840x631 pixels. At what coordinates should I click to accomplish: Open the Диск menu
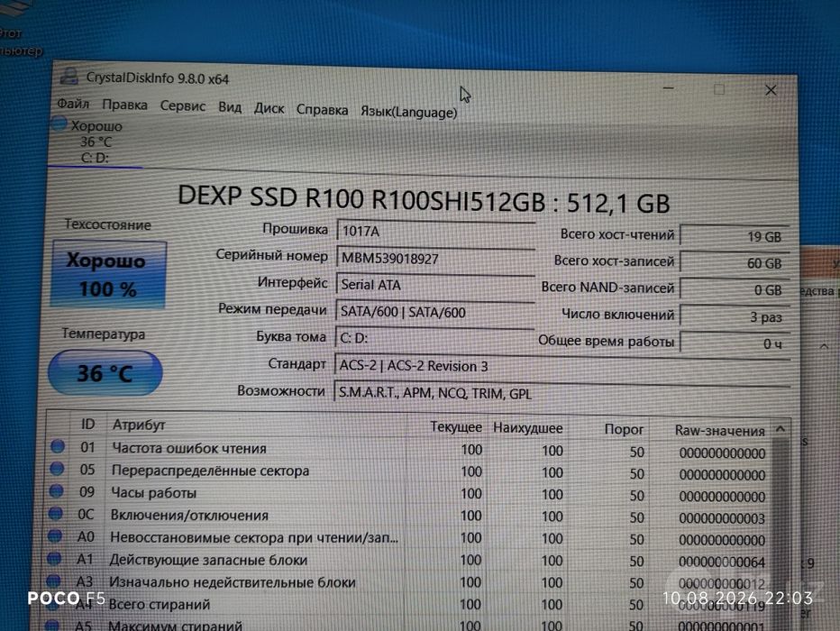pyautogui.click(x=269, y=108)
